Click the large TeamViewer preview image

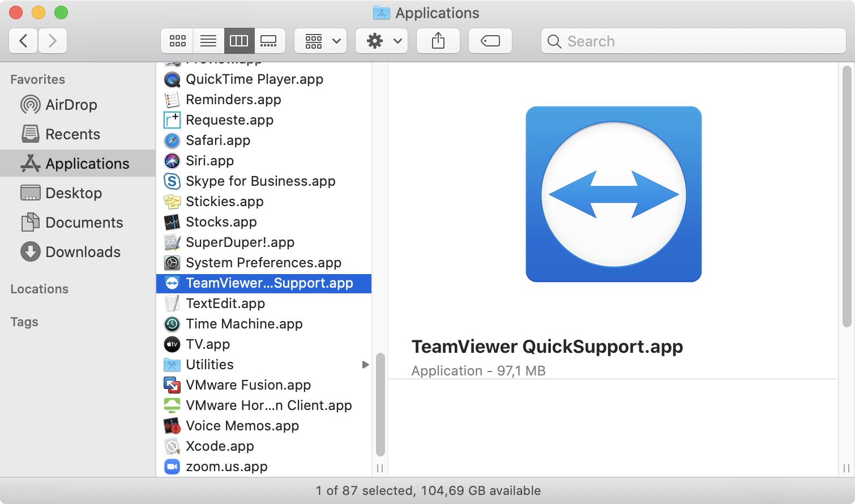[x=614, y=194]
